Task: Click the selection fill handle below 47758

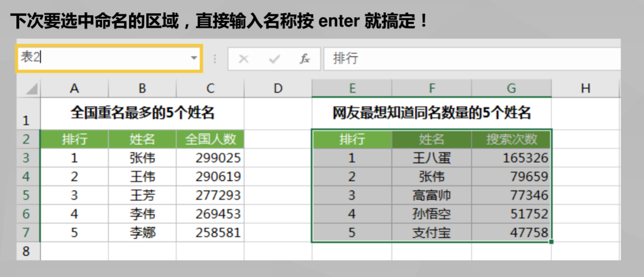Action: pyautogui.click(x=551, y=242)
